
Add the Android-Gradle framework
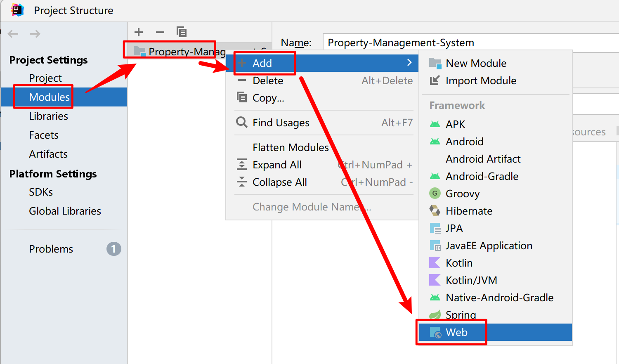tap(495, 176)
